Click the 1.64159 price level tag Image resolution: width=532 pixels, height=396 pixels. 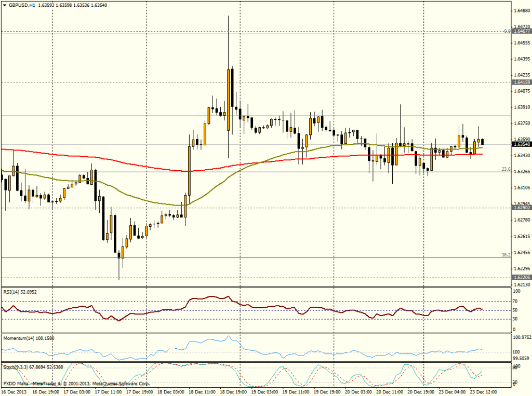[x=522, y=82]
